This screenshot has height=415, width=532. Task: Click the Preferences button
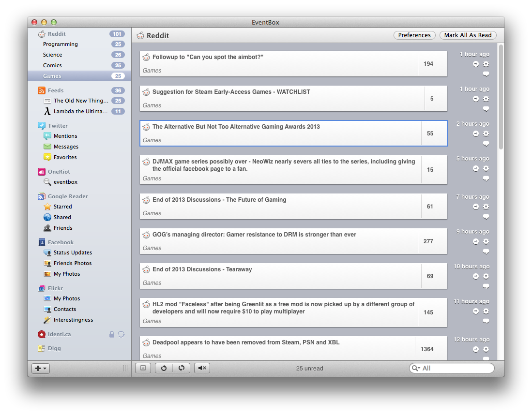[414, 35]
